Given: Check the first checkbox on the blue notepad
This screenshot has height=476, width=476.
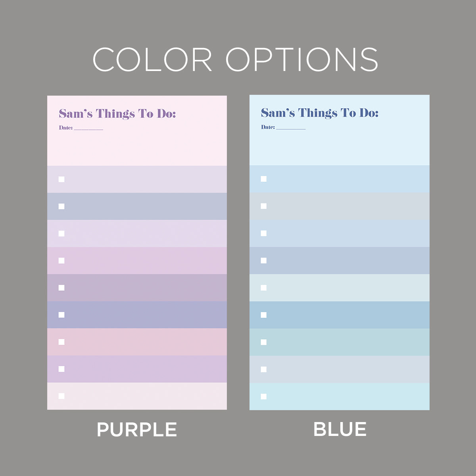Looking at the screenshot, I should pyautogui.click(x=264, y=179).
